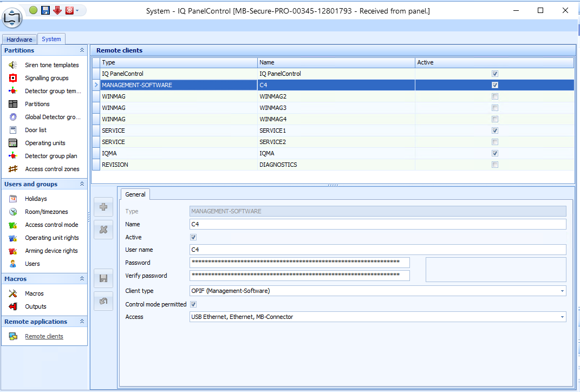
Task: Click the Operating unit rights icon
Action: click(x=13, y=238)
